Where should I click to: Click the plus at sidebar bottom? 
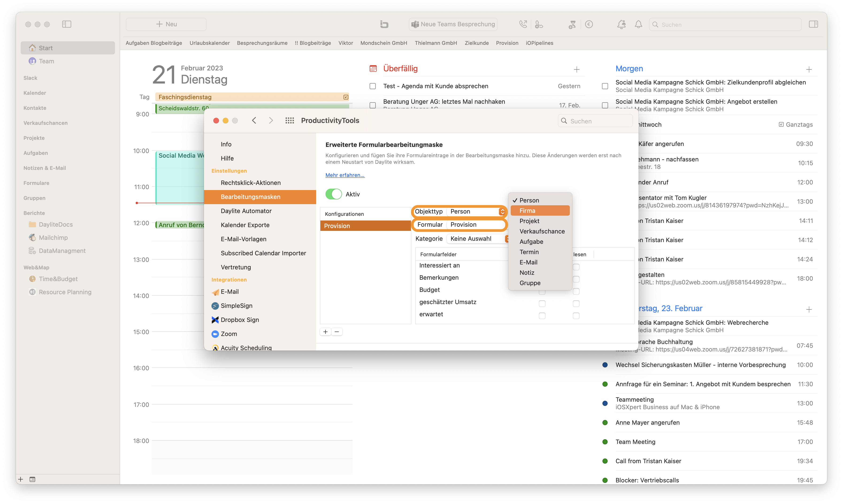[x=21, y=479]
